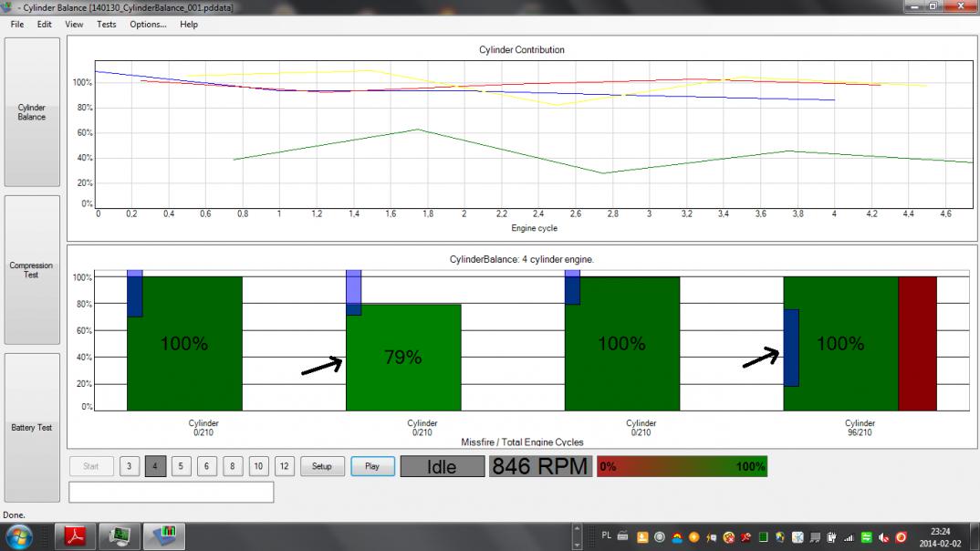The width and height of the screenshot is (980, 551).
Task: Click the chat bubble with lightning tray icon
Action: click(711, 537)
